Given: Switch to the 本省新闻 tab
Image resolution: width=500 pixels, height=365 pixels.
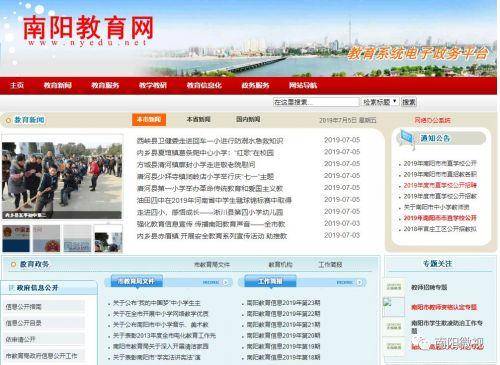Looking at the screenshot, I should [x=199, y=119].
